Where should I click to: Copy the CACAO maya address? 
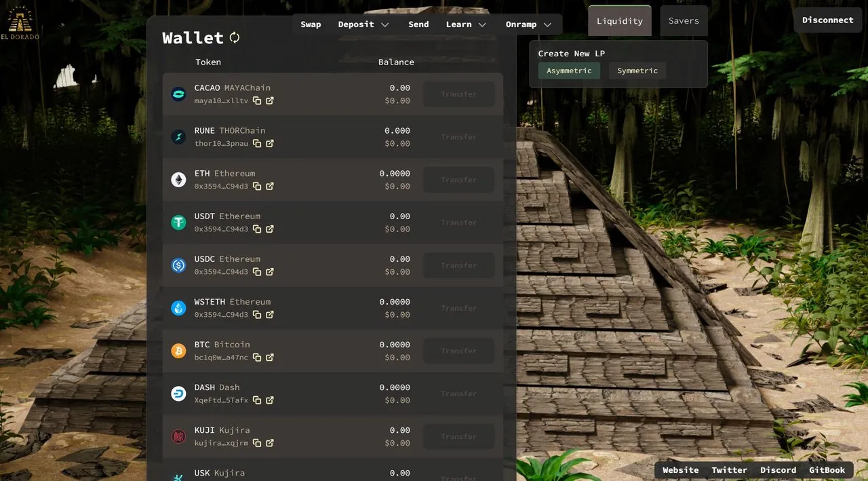pos(257,100)
